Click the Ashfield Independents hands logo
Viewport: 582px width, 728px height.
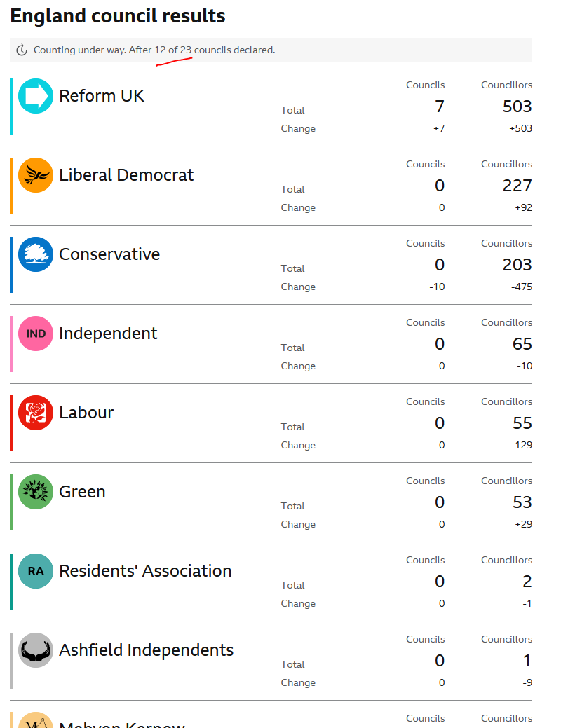coord(36,650)
